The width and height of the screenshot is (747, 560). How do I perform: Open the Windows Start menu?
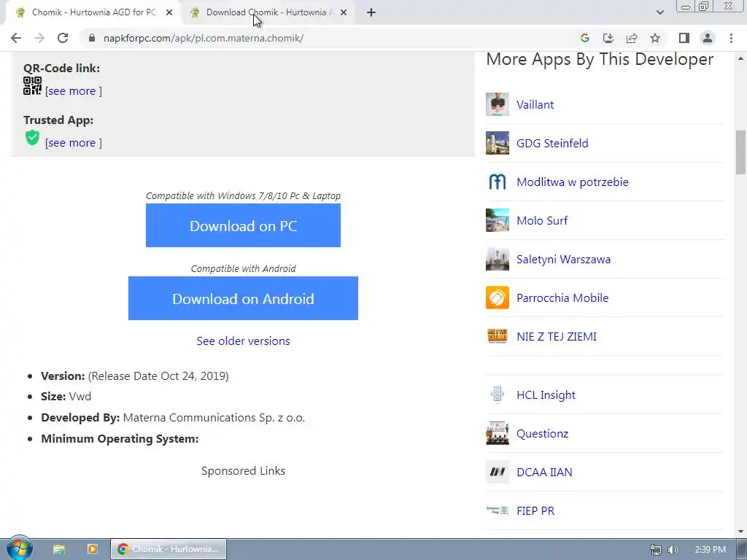[x=19, y=548]
